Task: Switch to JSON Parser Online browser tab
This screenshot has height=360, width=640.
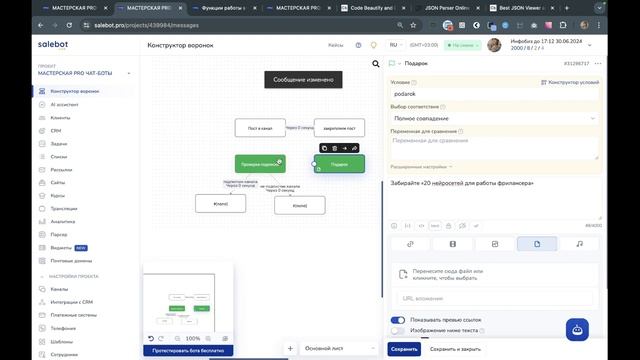Action: click(447, 8)
